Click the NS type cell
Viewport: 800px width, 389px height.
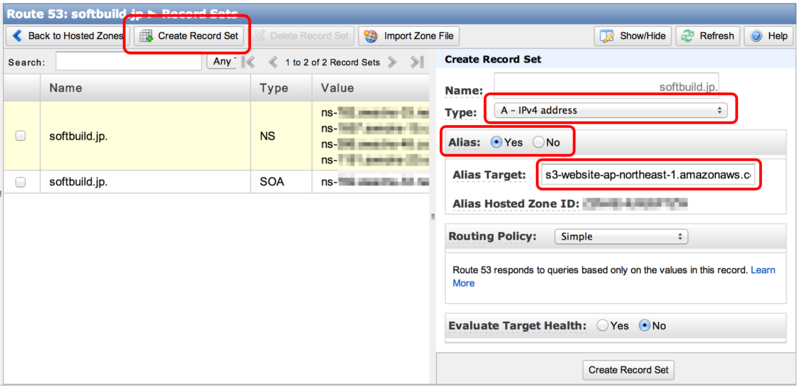tap(281, 136)
